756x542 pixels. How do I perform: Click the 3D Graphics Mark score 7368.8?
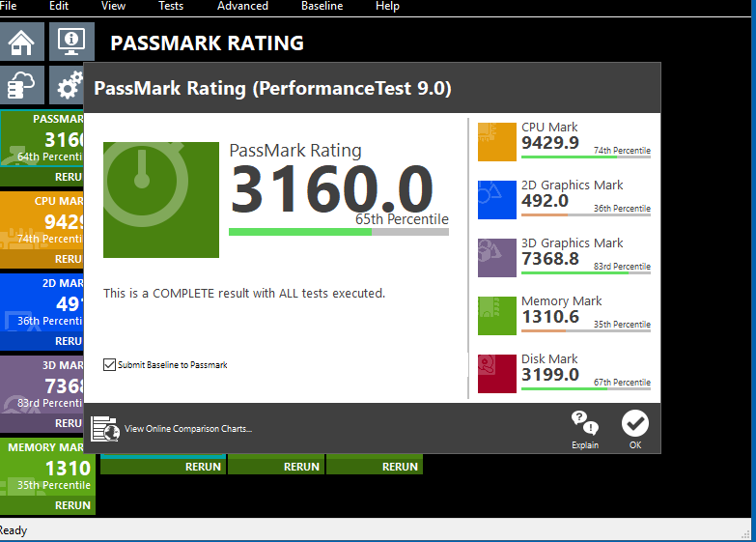tap(550, 259)
